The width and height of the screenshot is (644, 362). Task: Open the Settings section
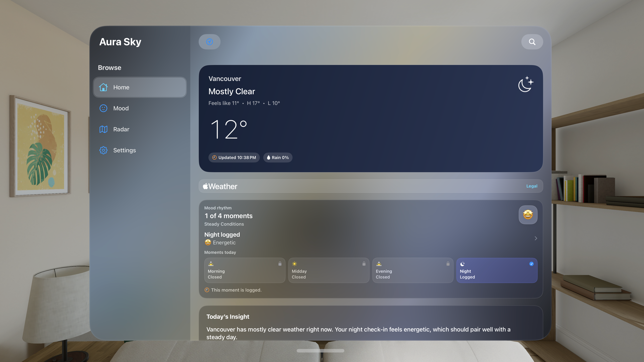[140, 150]
